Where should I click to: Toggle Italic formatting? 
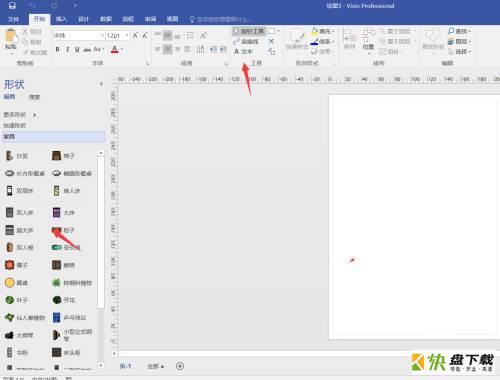(x=67, y=49)
